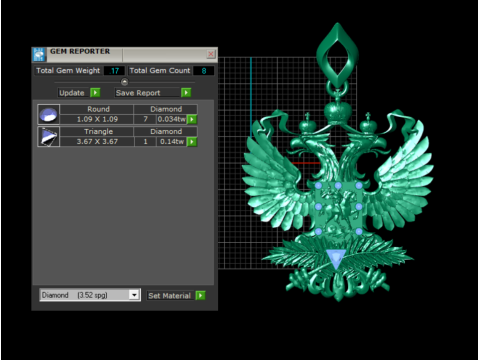Click the Set Material button
The height and width of the screenshot is (360, 480).
(x=170, y=295)
